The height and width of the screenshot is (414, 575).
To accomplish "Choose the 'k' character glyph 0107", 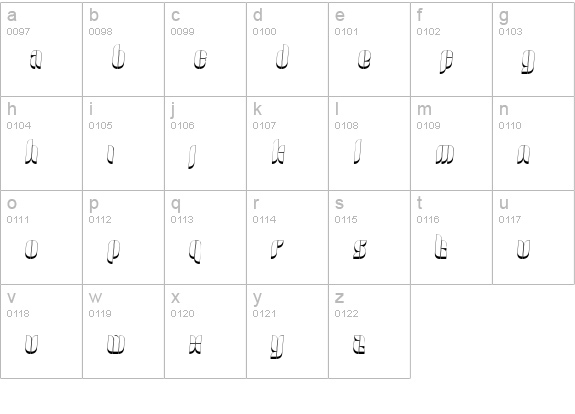I will click(279, 151).
